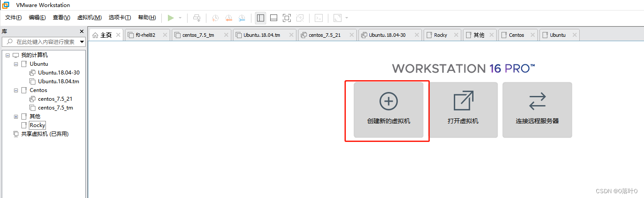Click 打开虚拟机 button
644x198 pixels.
coord(463,110)
